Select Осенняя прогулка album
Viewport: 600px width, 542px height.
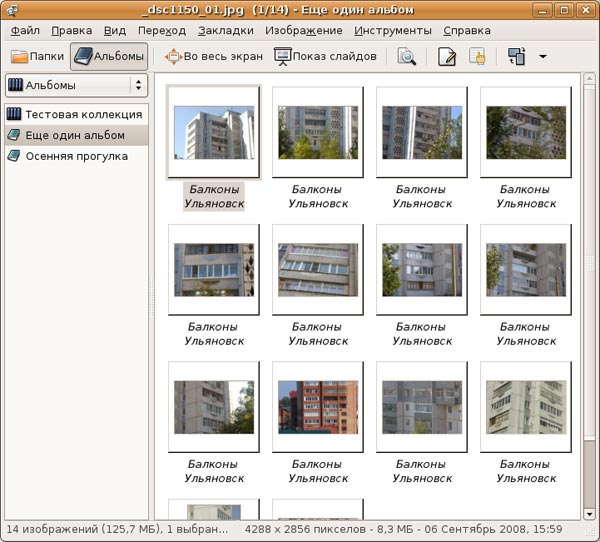point(77,156)
